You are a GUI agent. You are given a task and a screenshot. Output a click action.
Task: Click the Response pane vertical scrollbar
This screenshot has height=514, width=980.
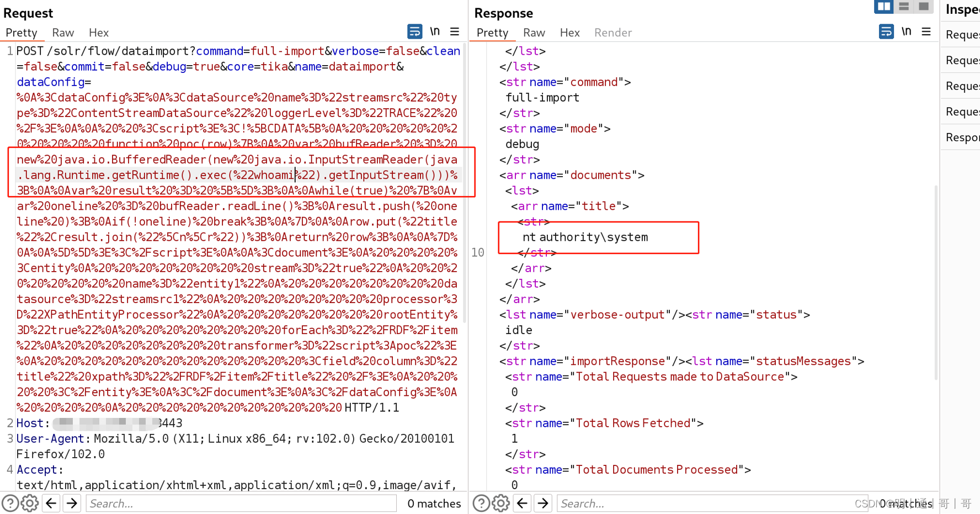coord(936,282)
